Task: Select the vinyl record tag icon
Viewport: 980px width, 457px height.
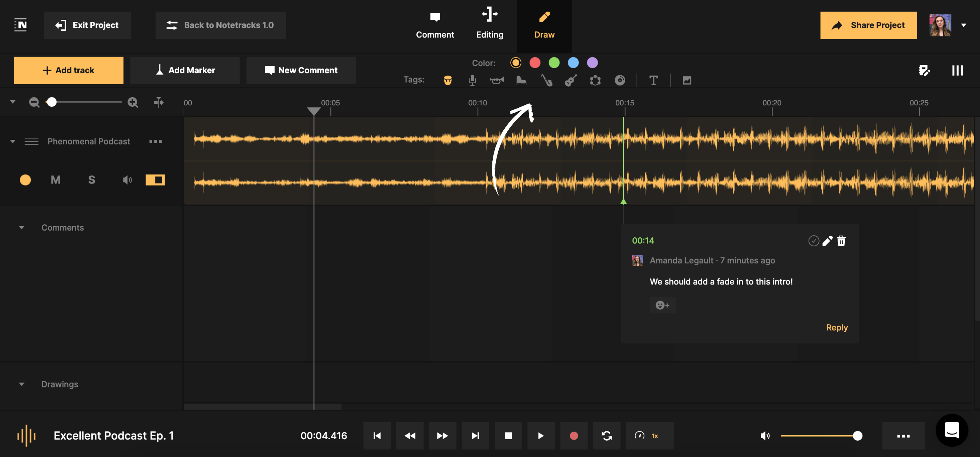Action: [619, 80]
